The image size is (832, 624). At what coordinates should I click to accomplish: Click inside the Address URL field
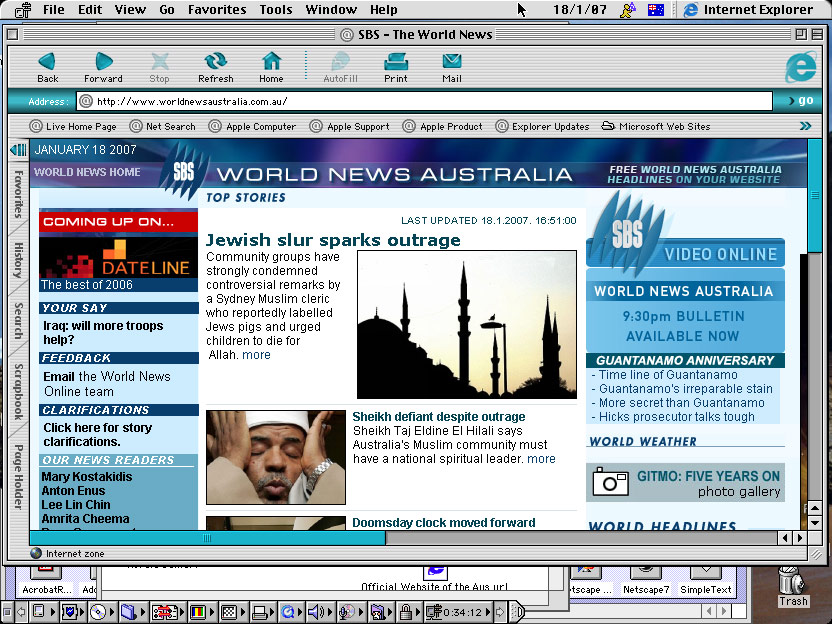(424, 101)
